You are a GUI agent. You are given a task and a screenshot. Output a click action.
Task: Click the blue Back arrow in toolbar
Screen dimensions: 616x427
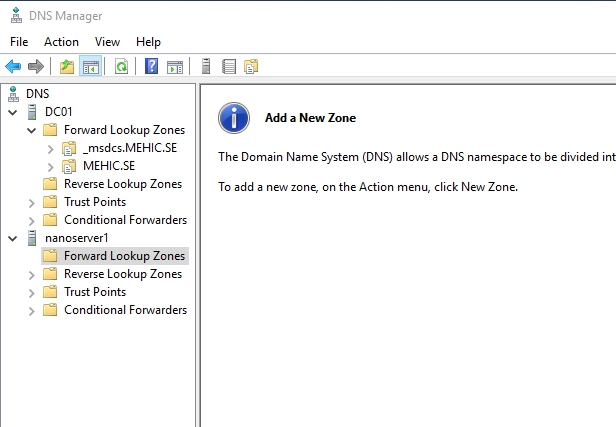point(13,67)
